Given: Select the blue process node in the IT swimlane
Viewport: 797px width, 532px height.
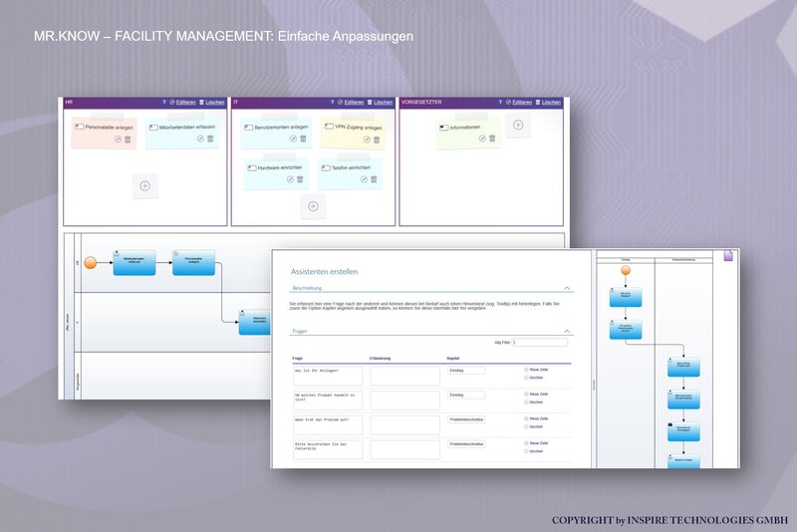Looking at the screenshot, I should [255, 322].
